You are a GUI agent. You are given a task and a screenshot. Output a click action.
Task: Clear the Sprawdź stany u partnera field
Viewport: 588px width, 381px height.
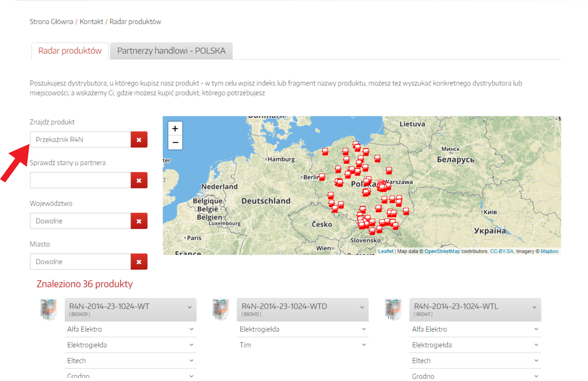pyautogui.click(x=139, y=181)
